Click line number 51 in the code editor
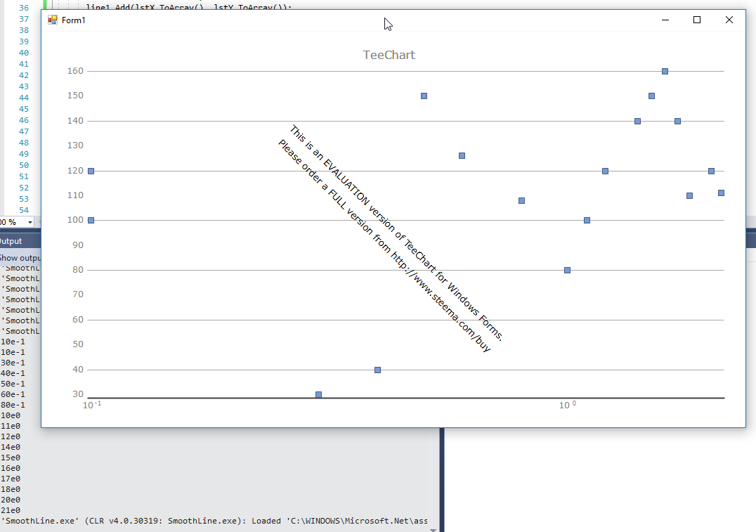Viewport: 756px width, 532px height. click(24, 176)
